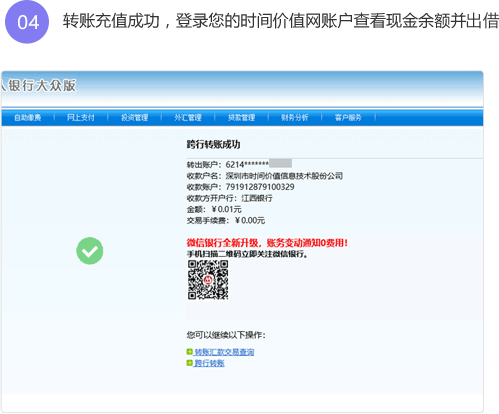Click the 贷款管理 navigation item

click(241, 118)
